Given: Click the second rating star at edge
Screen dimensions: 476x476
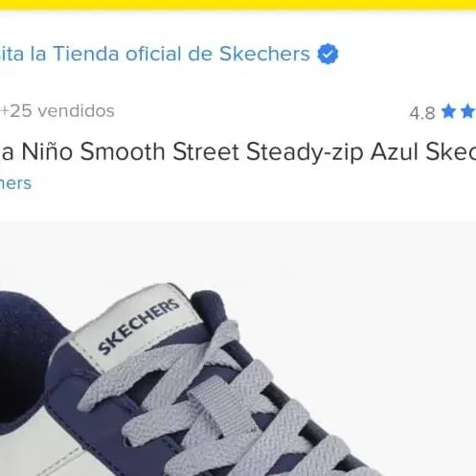Looking at the screenshot, I should [x=468, y=111].
